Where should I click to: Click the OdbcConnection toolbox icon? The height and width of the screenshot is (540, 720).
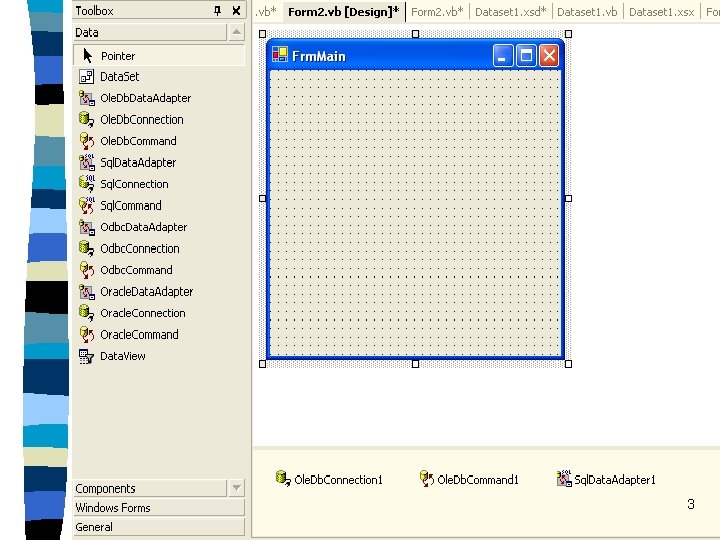[x=86, y=248]
